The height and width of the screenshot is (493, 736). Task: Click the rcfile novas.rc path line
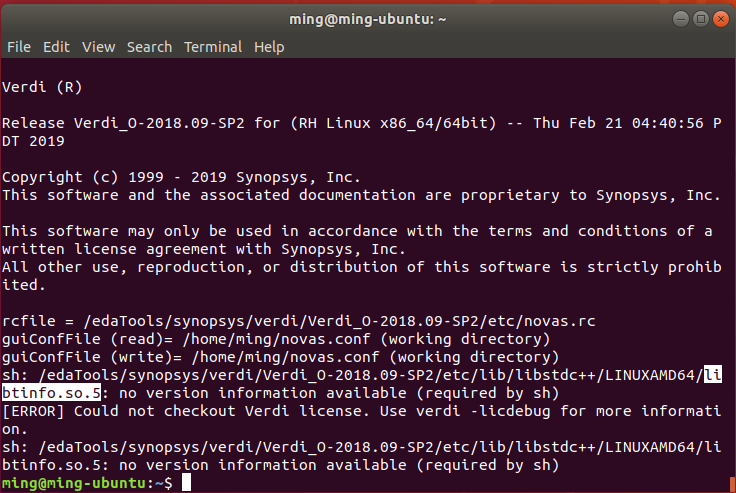(x=299, y=321)
